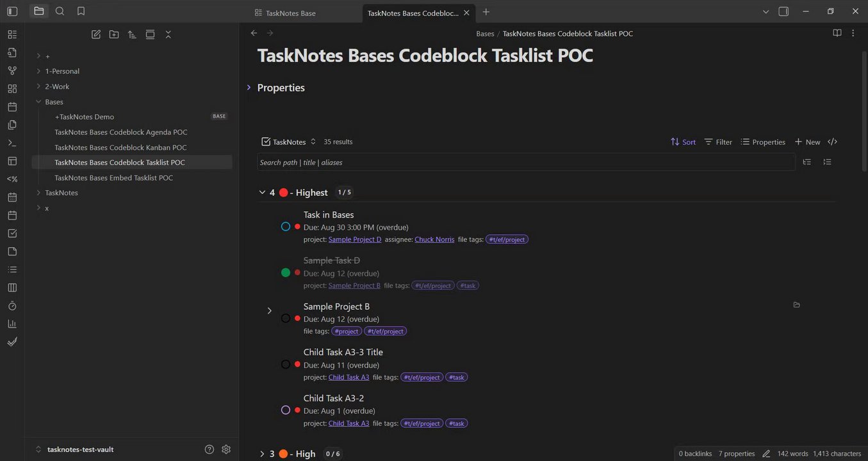868x461 pixels.
Task: Click the red priority dot on Child Task A3-3
Action: click(297, 364)
